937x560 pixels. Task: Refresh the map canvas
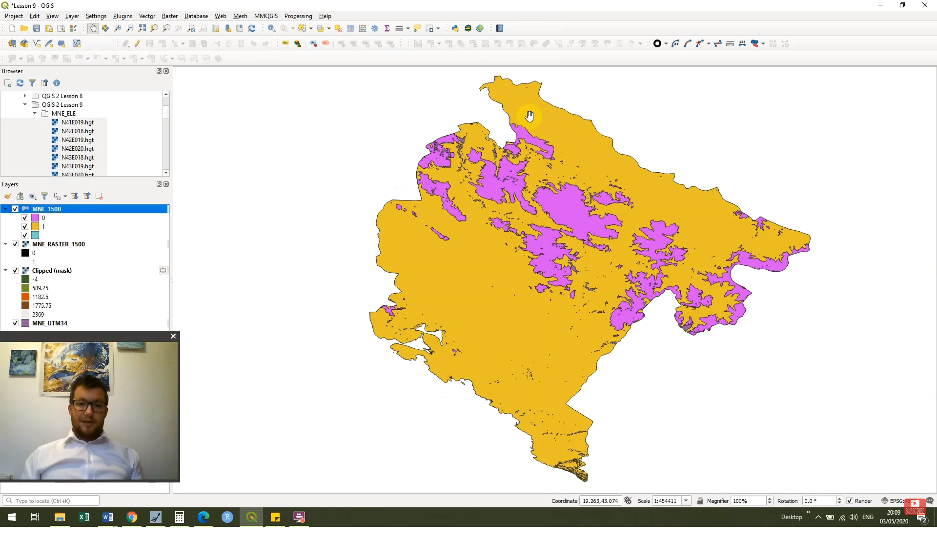(x=252, y=28)
